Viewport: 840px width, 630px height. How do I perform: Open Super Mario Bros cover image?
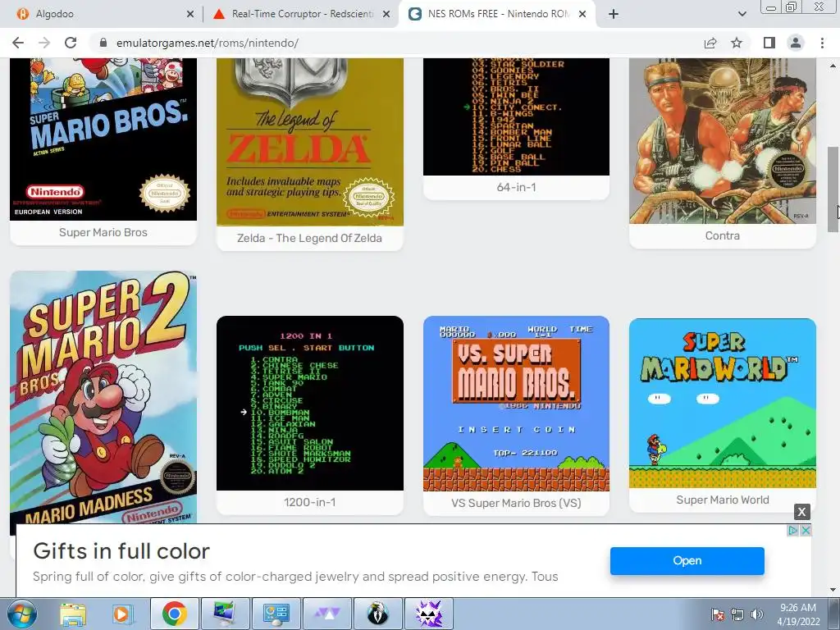click(103, 139)
